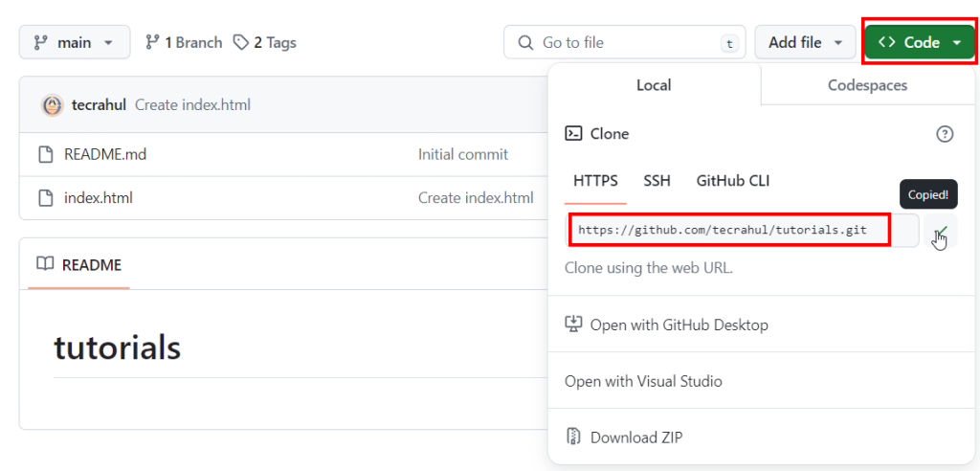980x471 pixels.
Task: Click Open with Visual Studio
Action: (x=643, y=381)
